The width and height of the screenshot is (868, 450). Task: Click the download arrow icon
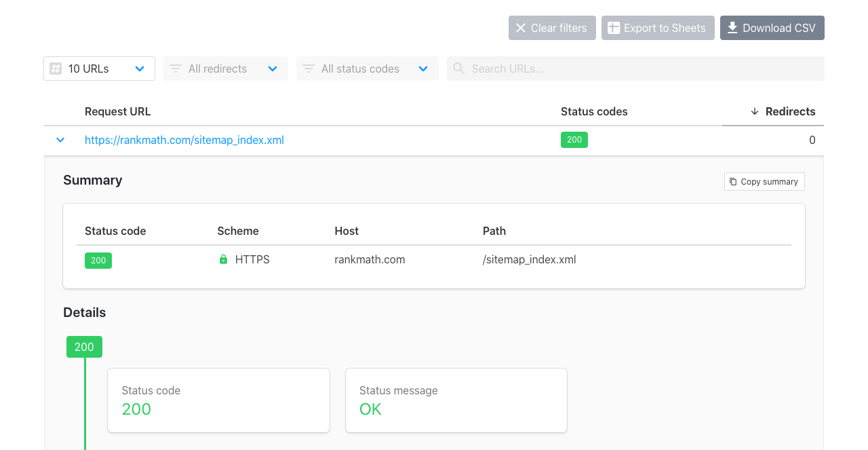732,28
